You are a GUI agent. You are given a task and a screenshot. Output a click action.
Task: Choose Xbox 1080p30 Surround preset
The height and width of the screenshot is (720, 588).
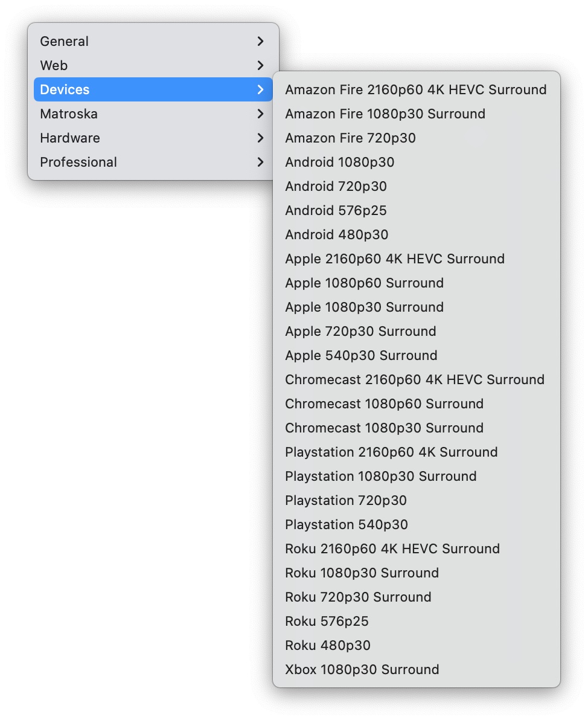pos(416,669)
